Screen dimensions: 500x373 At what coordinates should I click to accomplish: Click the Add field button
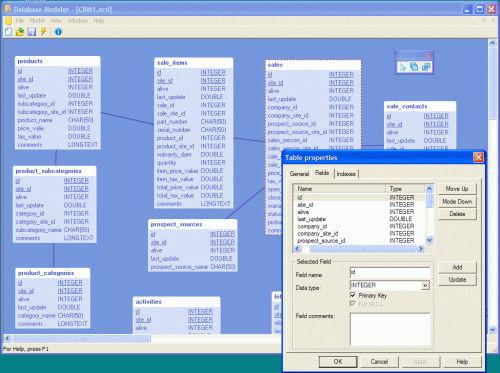coord(457,267)
